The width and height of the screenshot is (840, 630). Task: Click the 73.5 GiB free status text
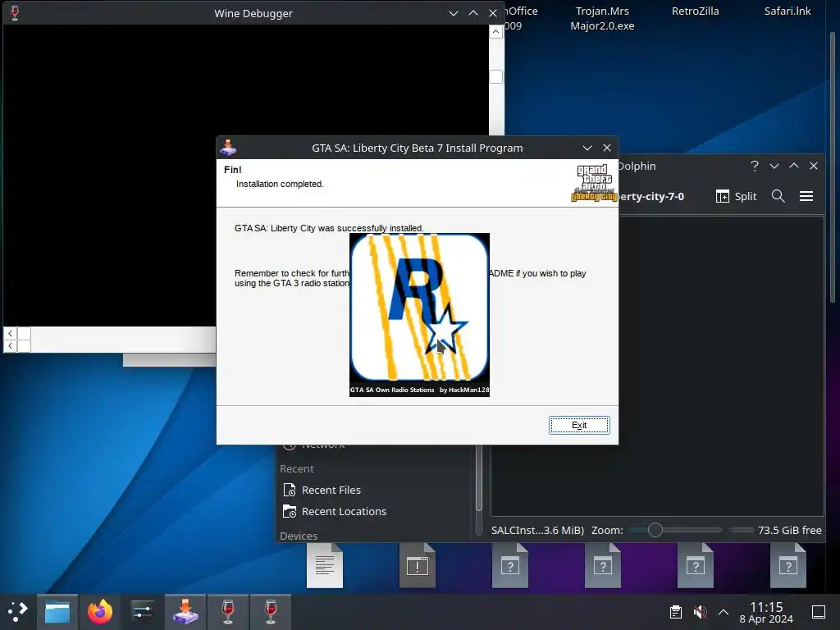point(790,530)
